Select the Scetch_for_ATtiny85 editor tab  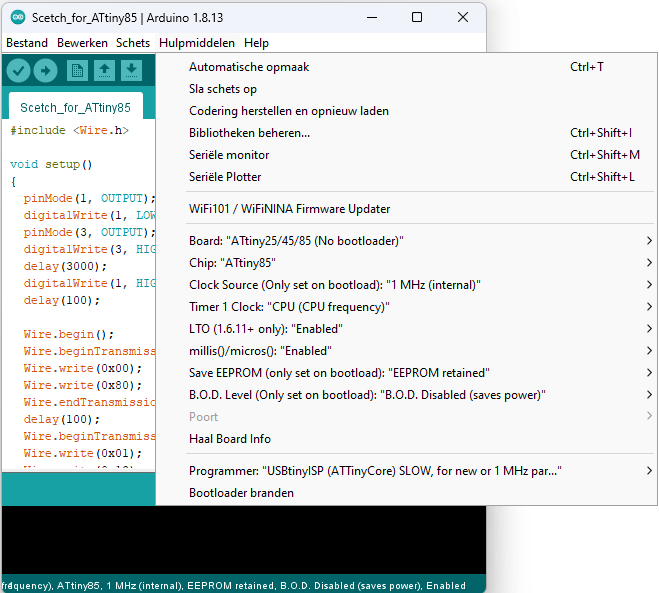[76, 108]
